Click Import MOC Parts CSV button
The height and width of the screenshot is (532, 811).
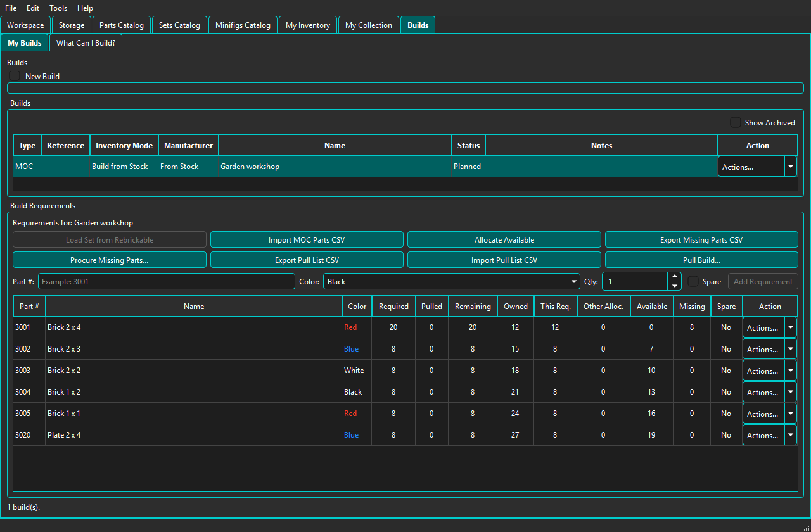pyautogui.click(x=307, y=240)
